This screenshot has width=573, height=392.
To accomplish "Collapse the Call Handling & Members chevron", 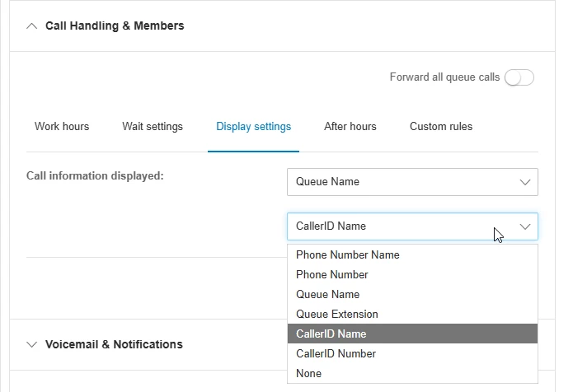I will (x=32, y=26).
